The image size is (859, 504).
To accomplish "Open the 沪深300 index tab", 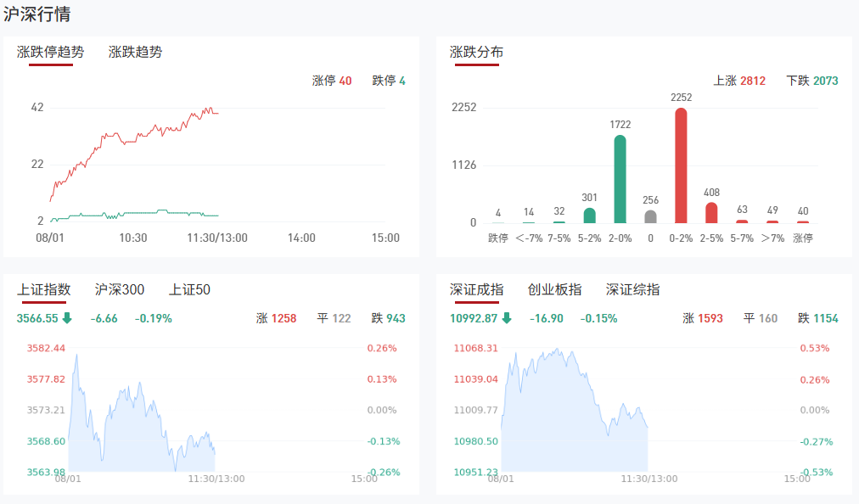I will [120, 289].
